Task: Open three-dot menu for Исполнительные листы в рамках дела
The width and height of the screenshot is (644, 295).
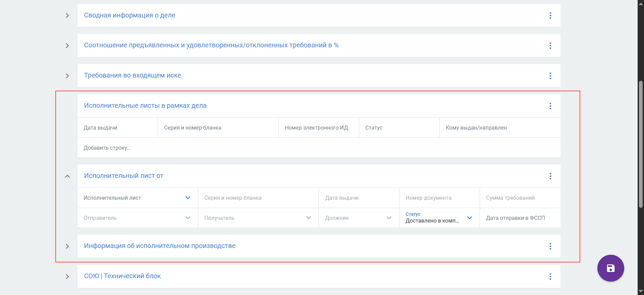Action: [x=550, y=106]
